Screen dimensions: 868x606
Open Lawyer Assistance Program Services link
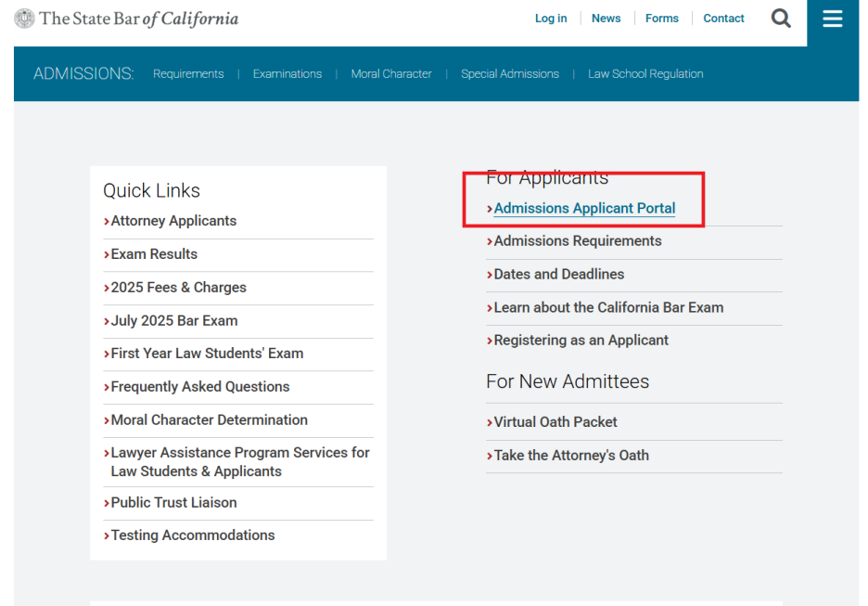[239, 461]
